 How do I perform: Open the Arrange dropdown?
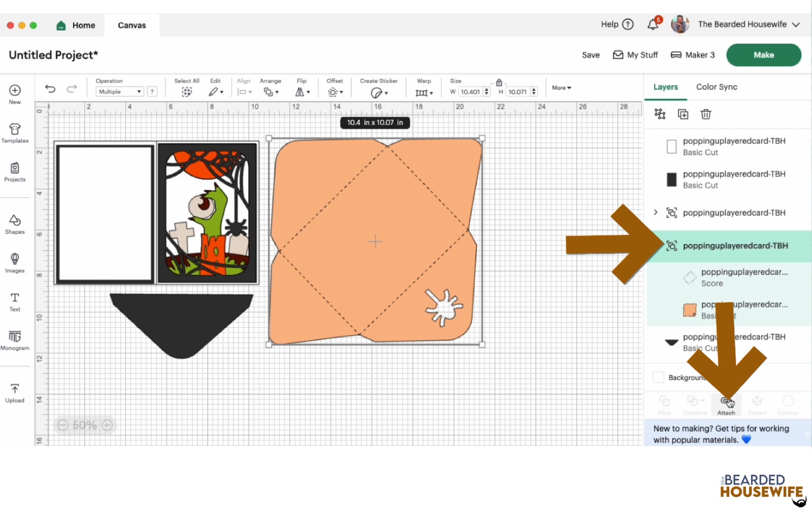[x=271, y=91]
